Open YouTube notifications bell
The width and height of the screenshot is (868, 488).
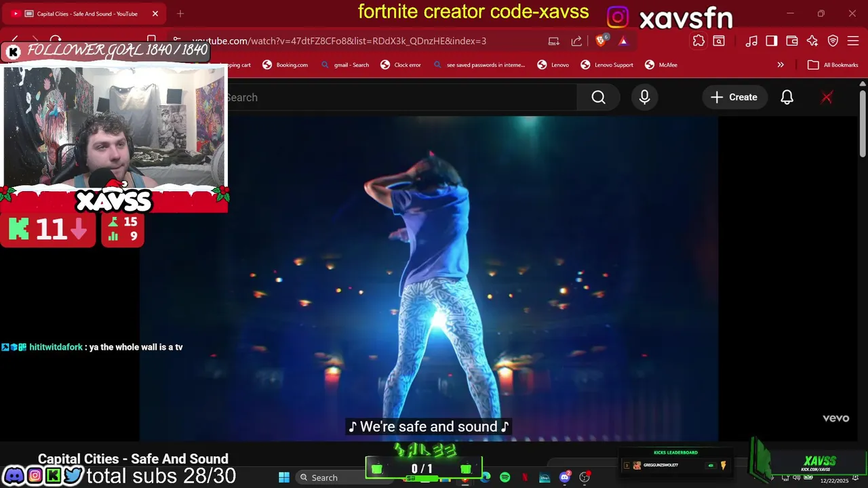coord(787,98)
